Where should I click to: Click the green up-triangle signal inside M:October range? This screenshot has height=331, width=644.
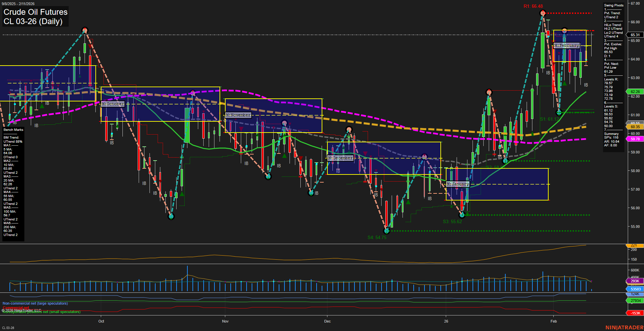point(117,127)
